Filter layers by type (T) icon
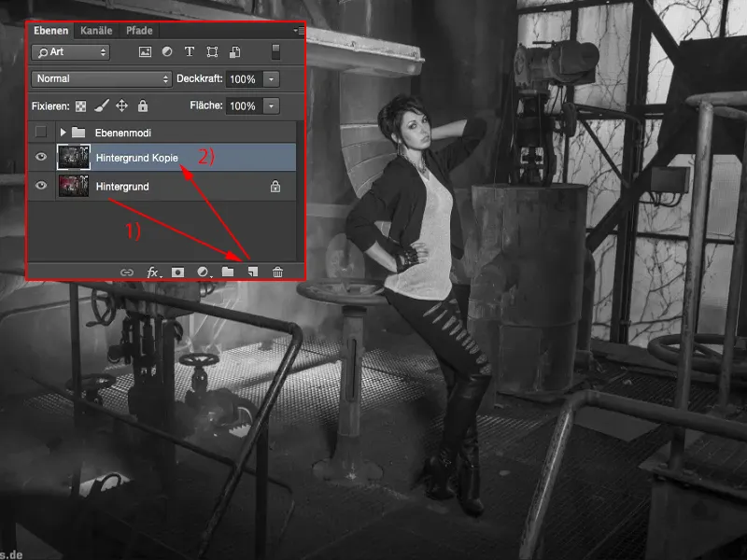 click(190, 52)
